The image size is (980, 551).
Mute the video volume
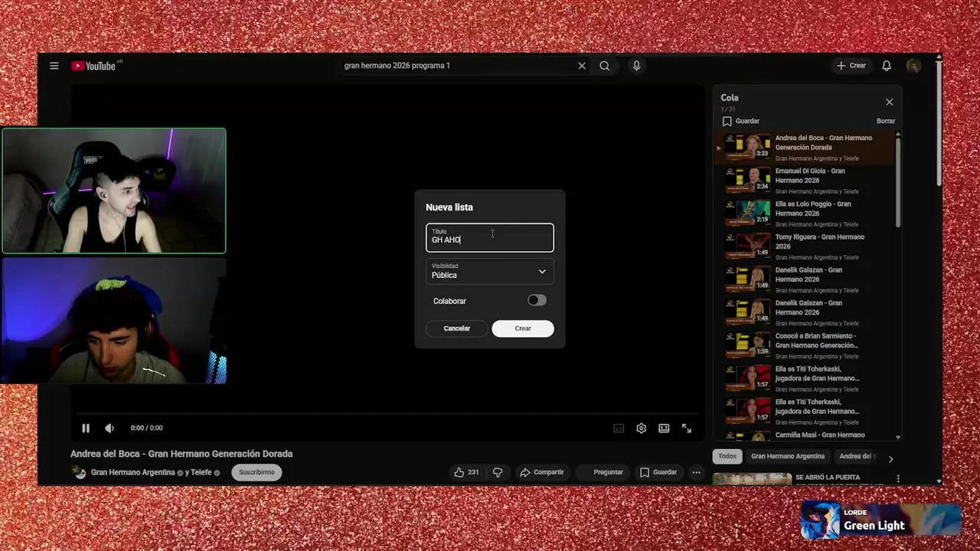pyautogui.click(x=109, y=429)
